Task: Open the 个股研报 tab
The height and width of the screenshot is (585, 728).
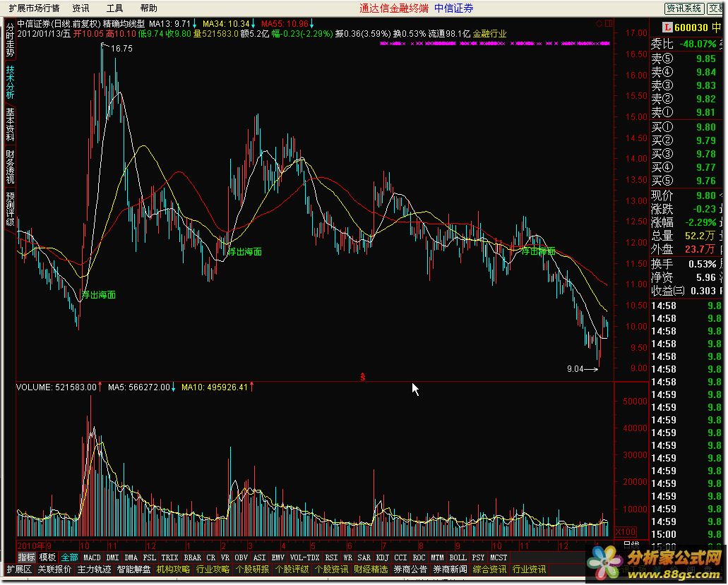Action: tap(253, 569)
